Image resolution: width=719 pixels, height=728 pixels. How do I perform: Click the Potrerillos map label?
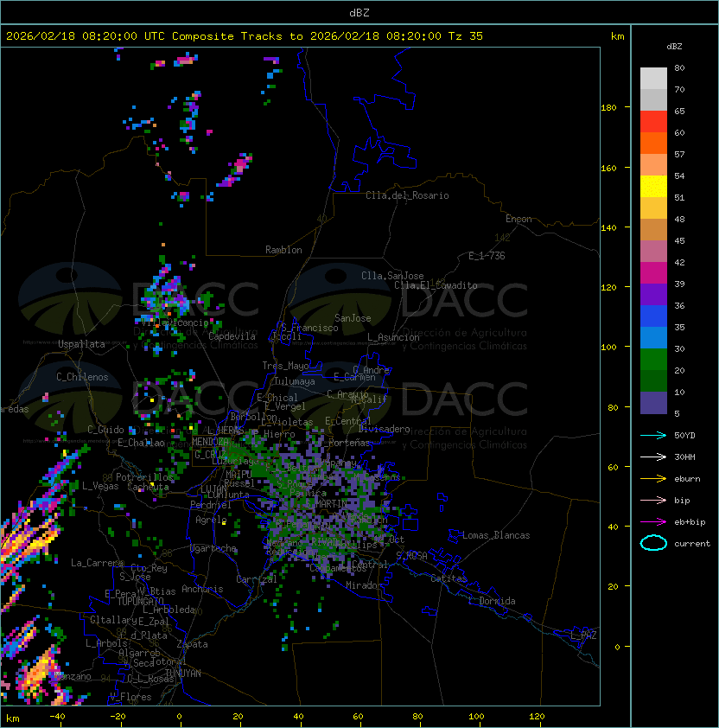(x=145, y=477)
